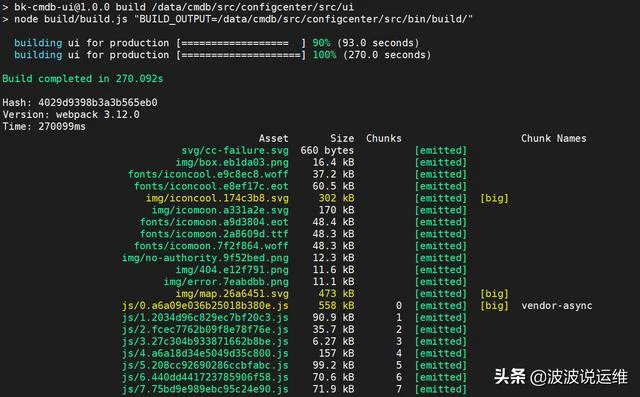Click the 'node build/build.js' command line
Image resolution: width=640 pixels, height=397 pixels.
coord(238,19)
